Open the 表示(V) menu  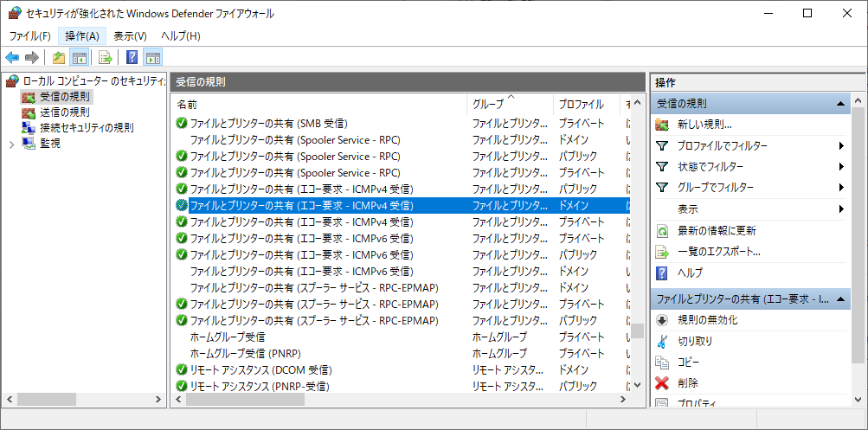click(130, 36)
